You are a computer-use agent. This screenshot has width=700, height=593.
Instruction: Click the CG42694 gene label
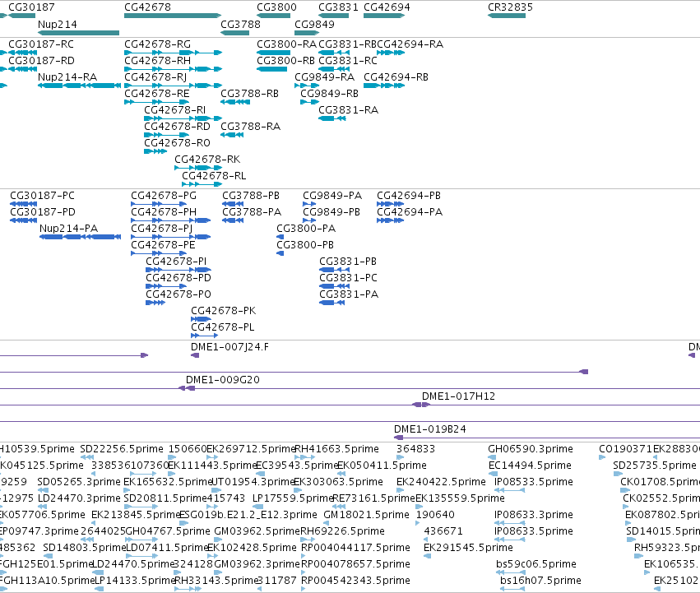coord(387,7)
